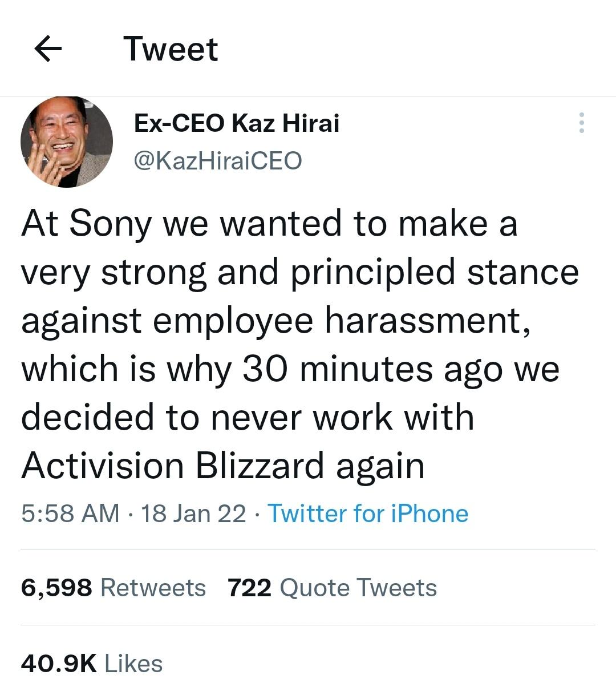Screen dimensions: 616x687
Task: Go back using the left arrow
Action: pyautogui.click(x=48, y=49)
